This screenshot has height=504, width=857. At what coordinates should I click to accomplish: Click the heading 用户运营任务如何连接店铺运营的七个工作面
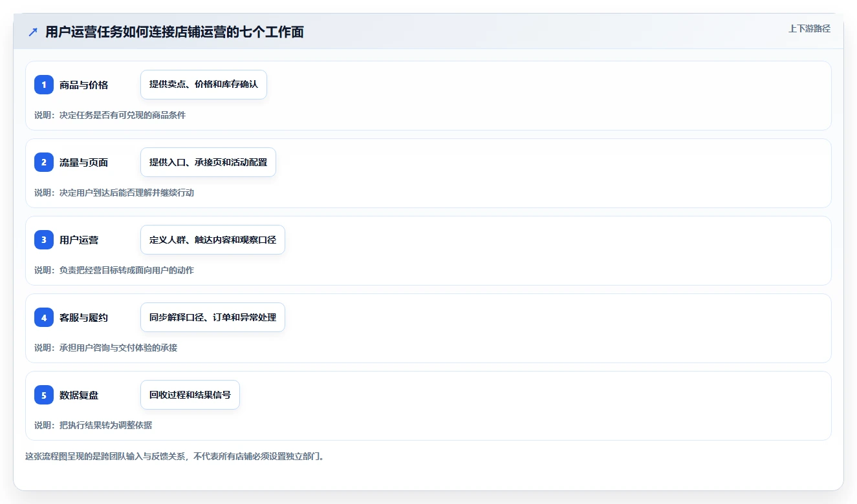[175, 32]
